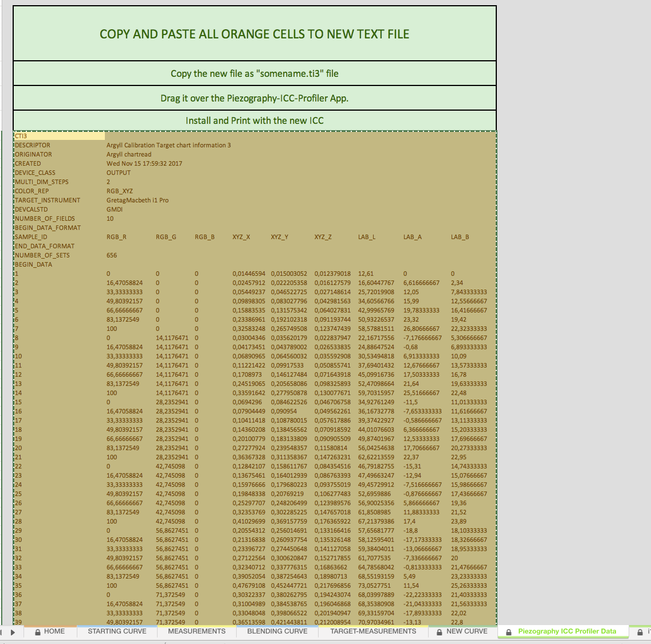Select the highlighted CTI3 cell
The width and height of the screenshot is (651, 644).
click(x=59, y=136)
